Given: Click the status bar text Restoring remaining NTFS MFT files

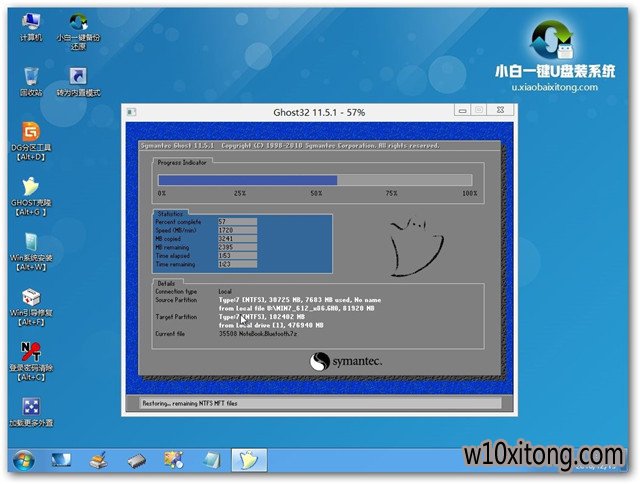Looking at the screenshot, I should (190, 403).
